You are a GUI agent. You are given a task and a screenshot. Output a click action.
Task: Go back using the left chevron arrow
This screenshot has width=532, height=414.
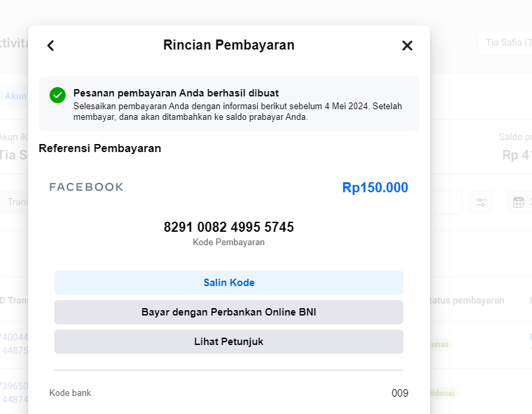(x=50, y=46)
